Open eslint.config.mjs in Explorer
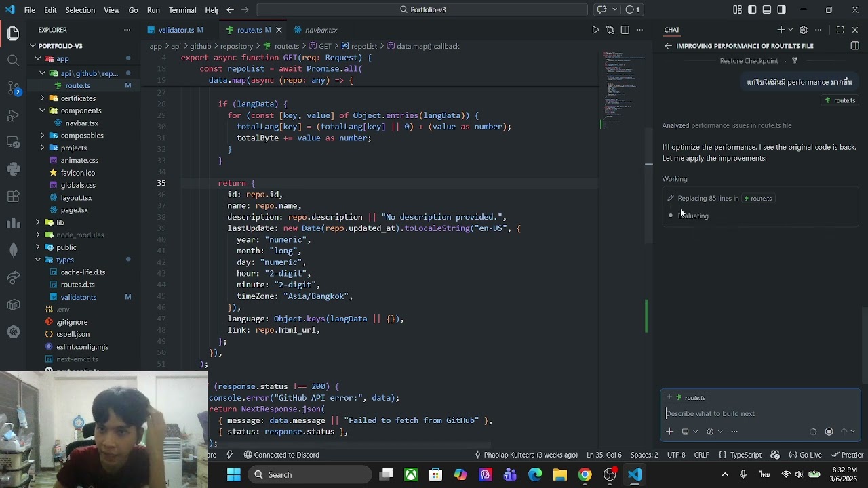 [82, 346]
